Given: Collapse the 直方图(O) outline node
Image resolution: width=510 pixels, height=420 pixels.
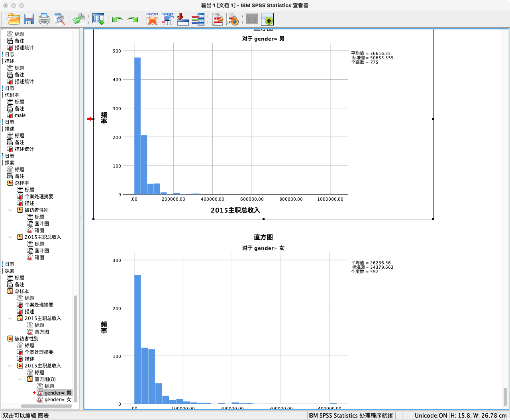Looking at the screenshot, I should click(20, 379).
